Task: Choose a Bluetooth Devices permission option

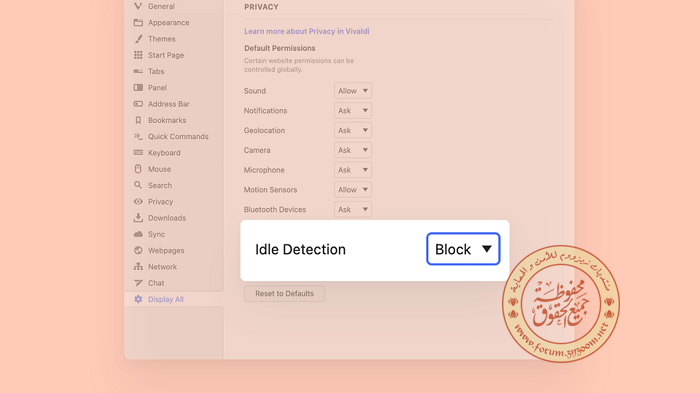Action: click(x=353, y=209)
